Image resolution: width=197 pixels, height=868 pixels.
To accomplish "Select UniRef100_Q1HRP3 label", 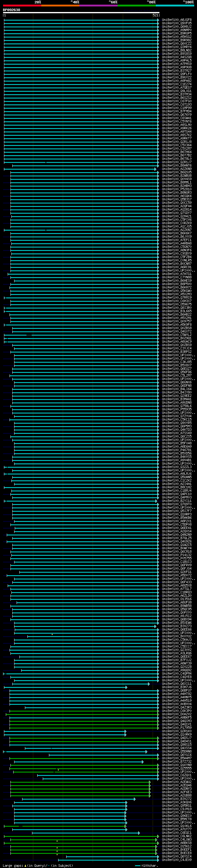I will (x=177, y=514).
